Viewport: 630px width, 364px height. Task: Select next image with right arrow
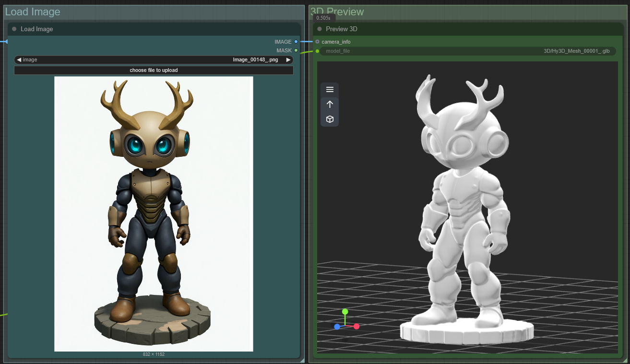288,60
